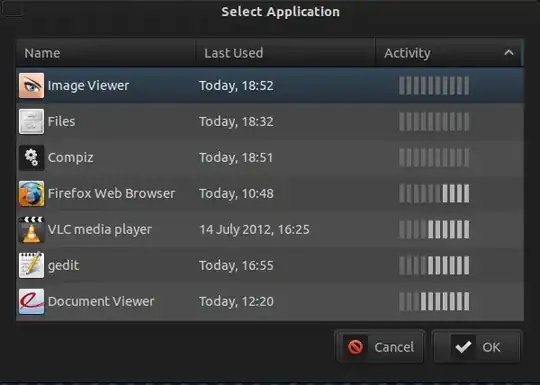The image size is (540, 385).
Task: Click Firefox Web Browser activity bar
Action: point(434,194)
